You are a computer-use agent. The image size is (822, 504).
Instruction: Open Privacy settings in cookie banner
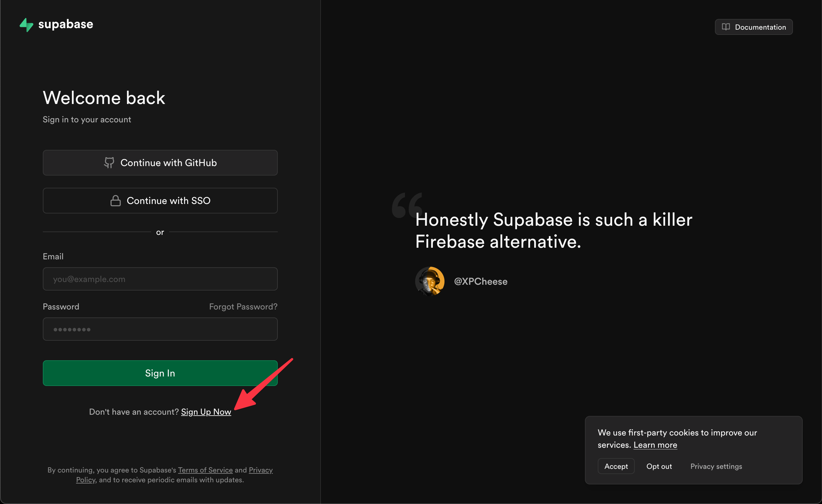716,466
